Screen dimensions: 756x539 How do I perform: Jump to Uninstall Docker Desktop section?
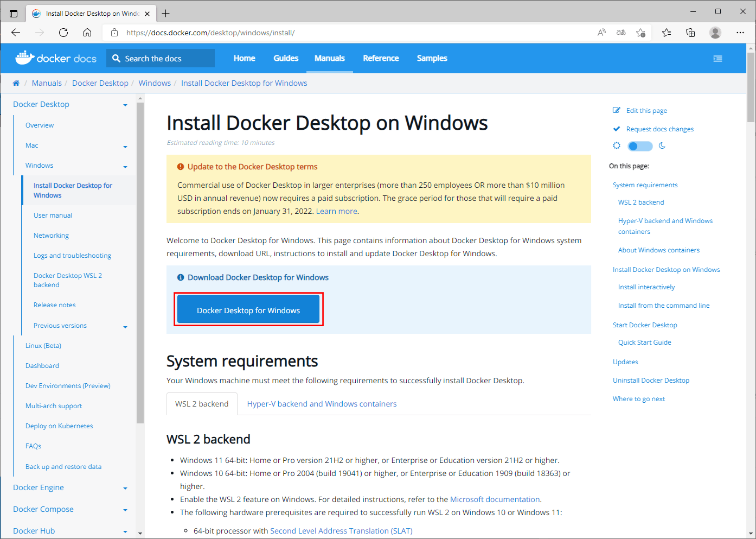pos(651,381)
